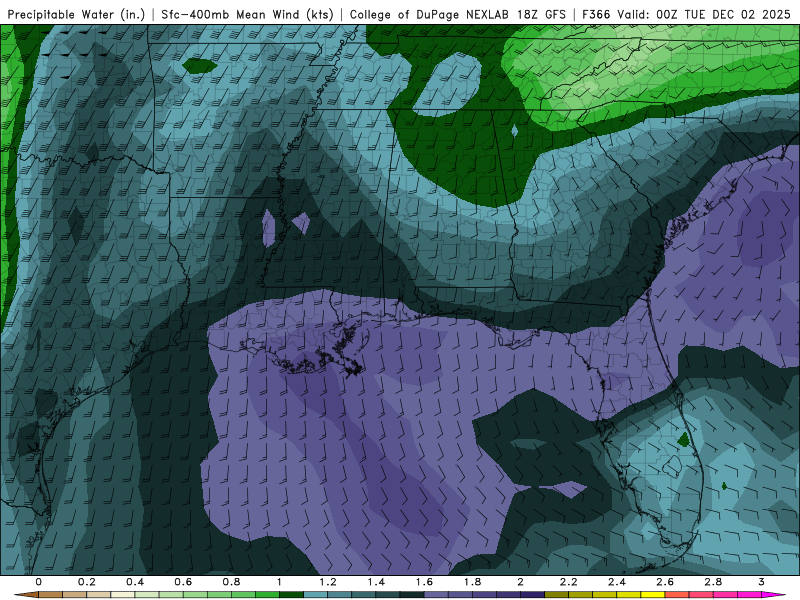Screen dimensions: 800x600
Task: Click the "1.4" color scale label
Action: point(376,582)
